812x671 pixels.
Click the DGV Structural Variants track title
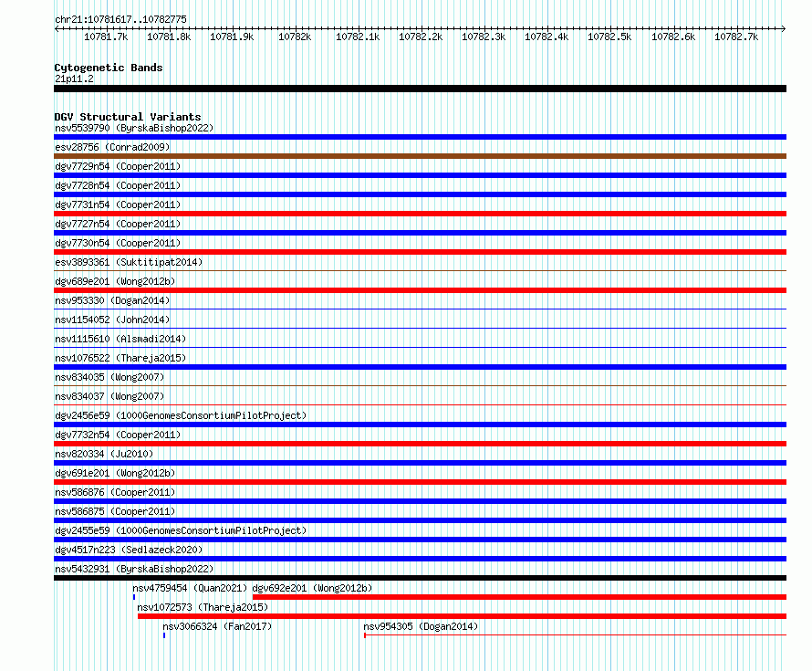pos(128,117)
